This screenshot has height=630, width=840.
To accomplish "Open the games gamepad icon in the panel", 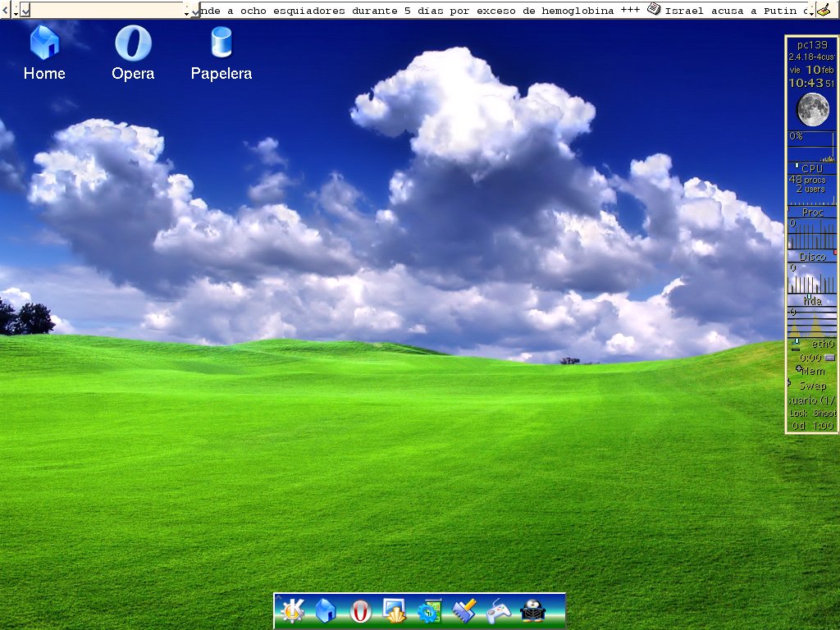I will coord(498,610).
